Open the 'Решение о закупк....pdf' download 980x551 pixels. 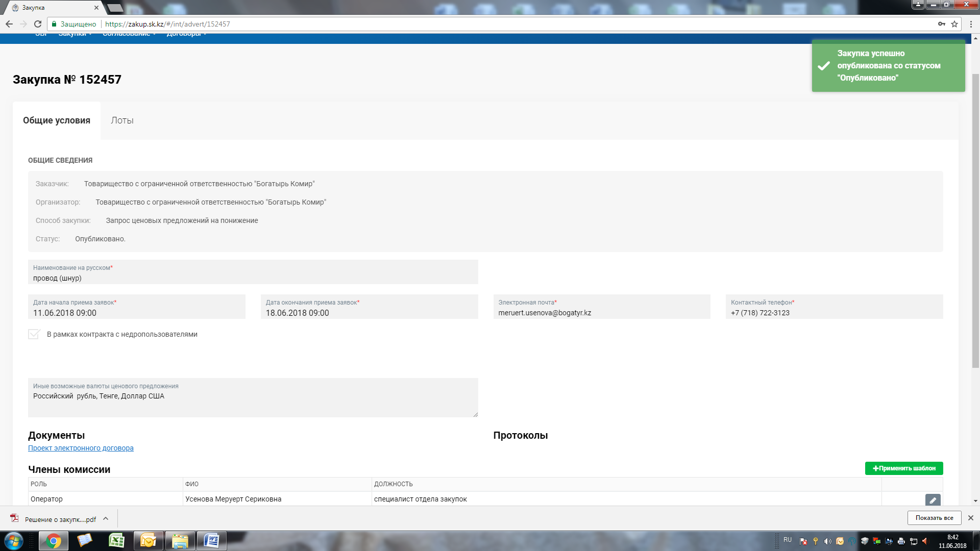click(x=60, y=519)
